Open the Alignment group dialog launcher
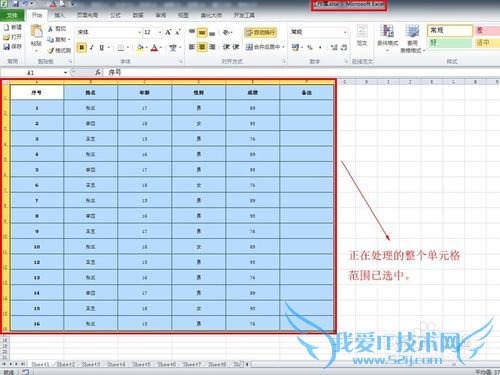 [284, 62]
